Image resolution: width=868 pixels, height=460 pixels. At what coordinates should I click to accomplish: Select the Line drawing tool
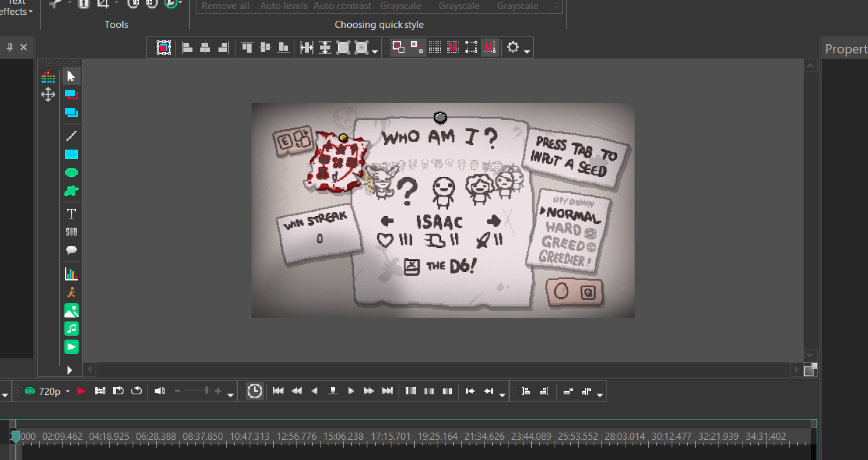coord(72,136)
